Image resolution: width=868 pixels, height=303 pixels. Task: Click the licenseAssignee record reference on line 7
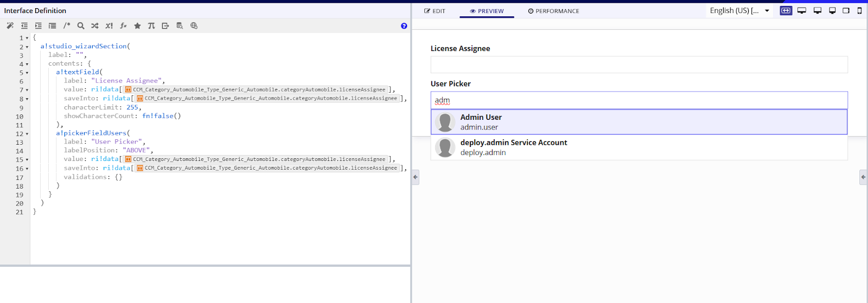point(255,89)
